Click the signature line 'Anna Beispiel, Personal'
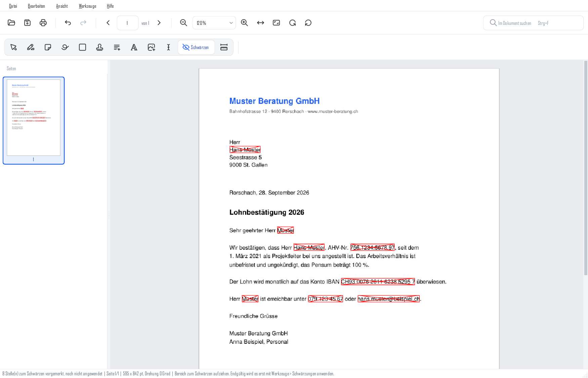The image size is (588, 378). (259, 342)
